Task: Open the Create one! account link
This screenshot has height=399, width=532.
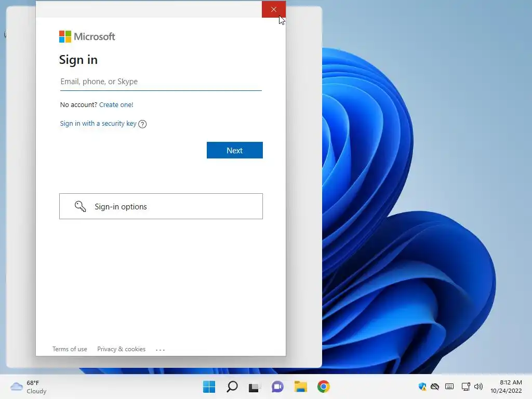Action: click(x=116, y=105)
